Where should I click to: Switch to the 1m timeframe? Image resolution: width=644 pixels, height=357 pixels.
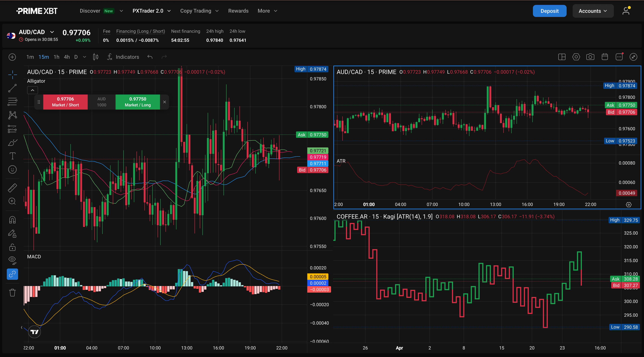[30, 57]
